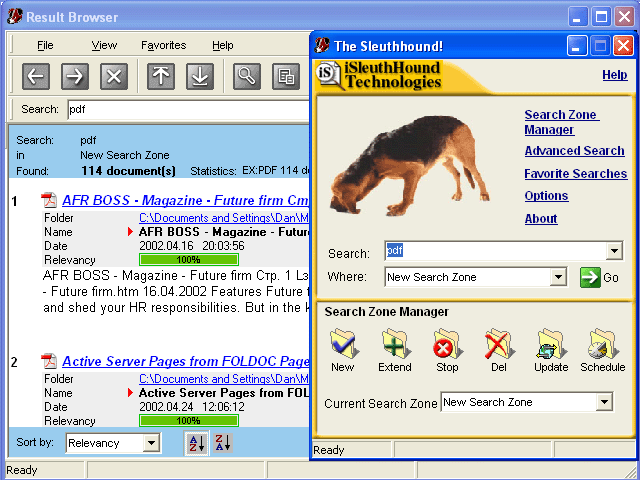The width and height of the screenshot is (640, 480).
Task: Click the 100% relevancy bar of result 2
Action: [x=189, y=420]
